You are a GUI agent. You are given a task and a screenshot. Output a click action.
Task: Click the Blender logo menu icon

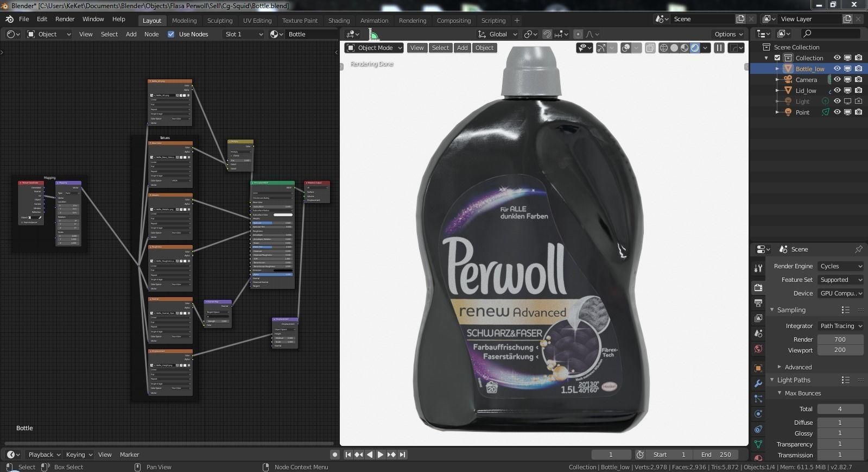9,19
